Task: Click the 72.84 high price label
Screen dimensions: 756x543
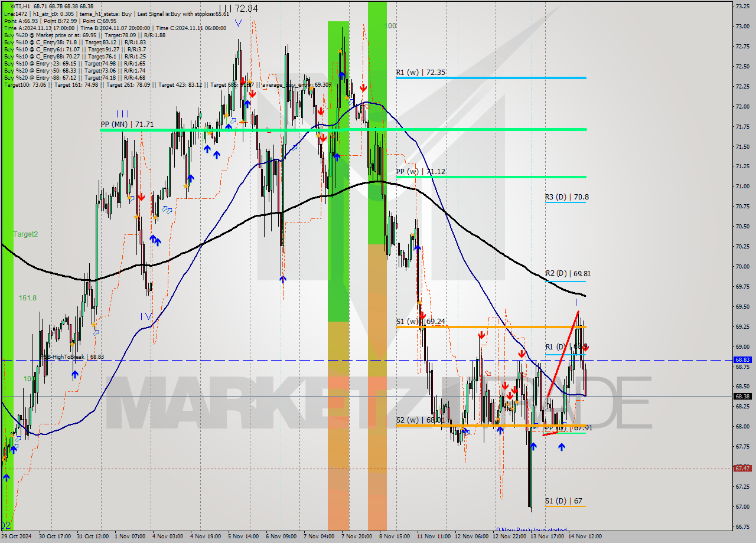Action: point(246,9)
